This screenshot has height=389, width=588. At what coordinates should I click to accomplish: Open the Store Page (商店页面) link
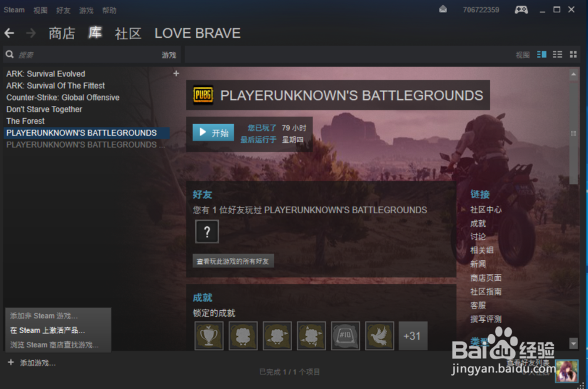tap(486, 278)
